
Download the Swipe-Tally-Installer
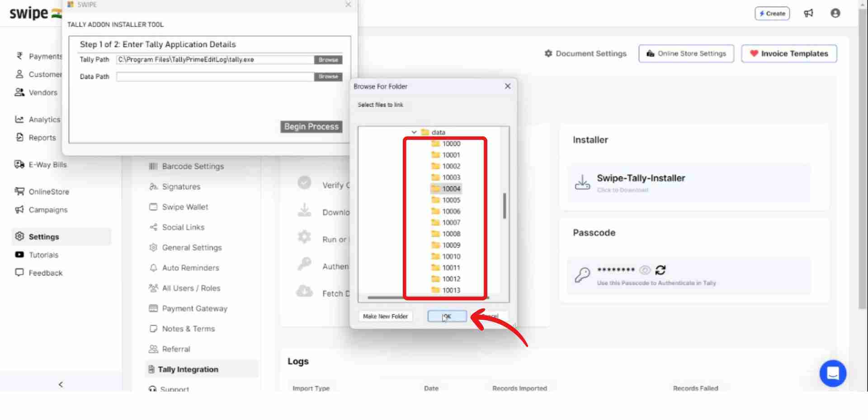(x=689, y=182)
